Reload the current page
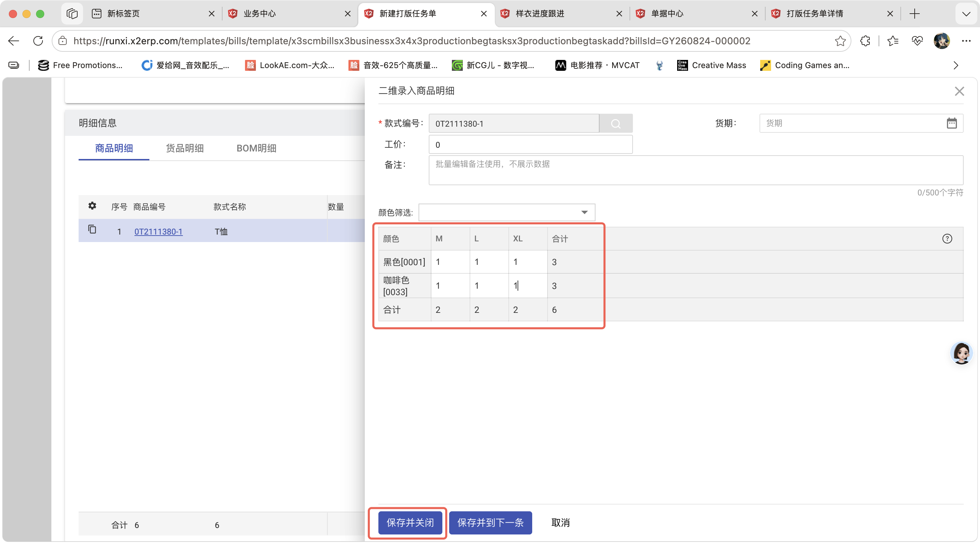Screen dimensions: 980x544 pos(38,41)
